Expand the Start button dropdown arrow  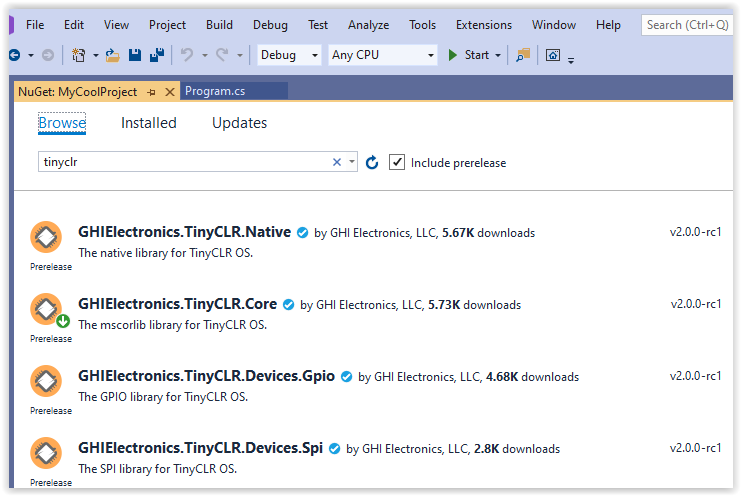tap(498, 56)
